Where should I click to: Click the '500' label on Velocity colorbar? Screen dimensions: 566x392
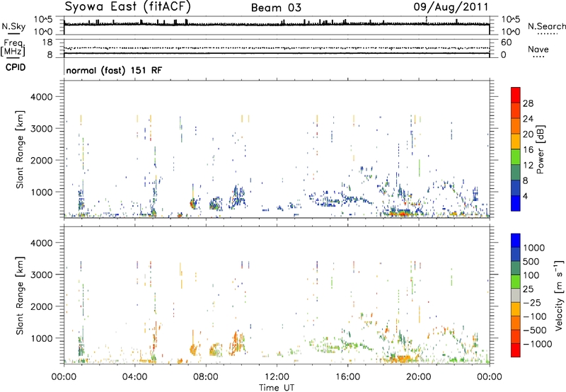point(531,262)
